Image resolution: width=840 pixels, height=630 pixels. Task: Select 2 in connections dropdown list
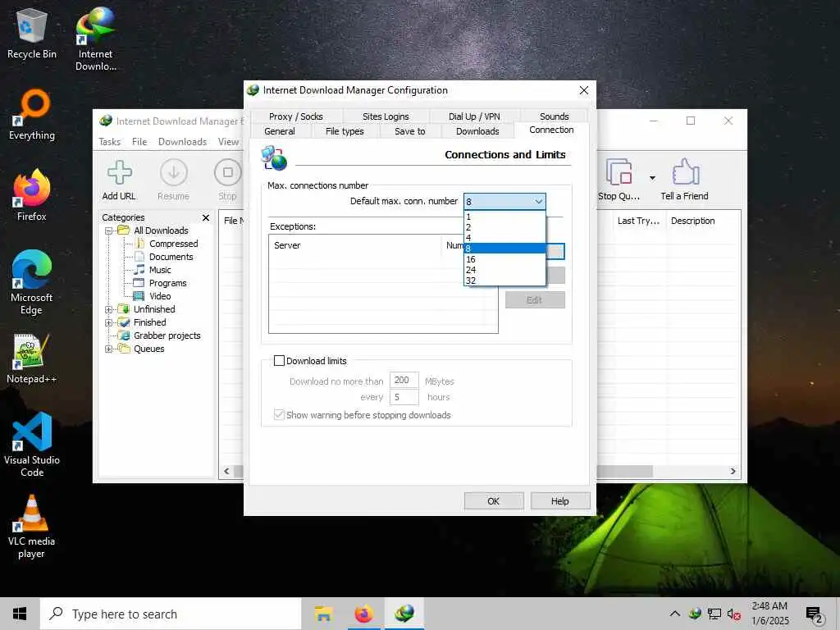pyautogui.click(x=504, y=227)
